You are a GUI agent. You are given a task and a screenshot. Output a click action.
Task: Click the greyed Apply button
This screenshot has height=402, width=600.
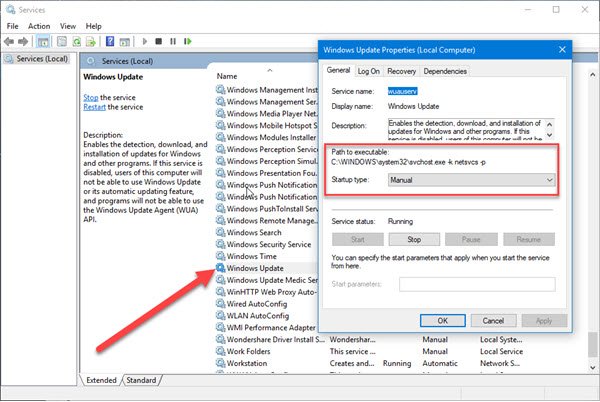click(x=544, y=321)
